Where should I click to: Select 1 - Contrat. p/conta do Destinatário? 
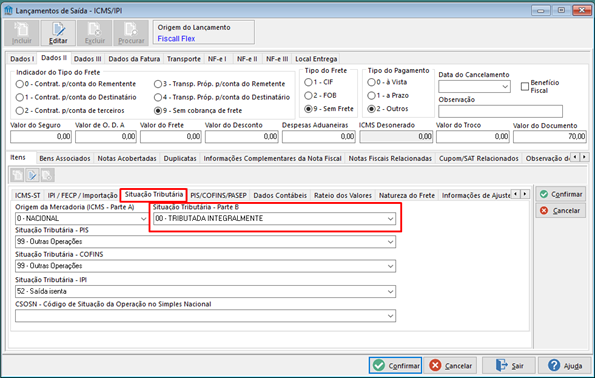[x=19, y=97]
